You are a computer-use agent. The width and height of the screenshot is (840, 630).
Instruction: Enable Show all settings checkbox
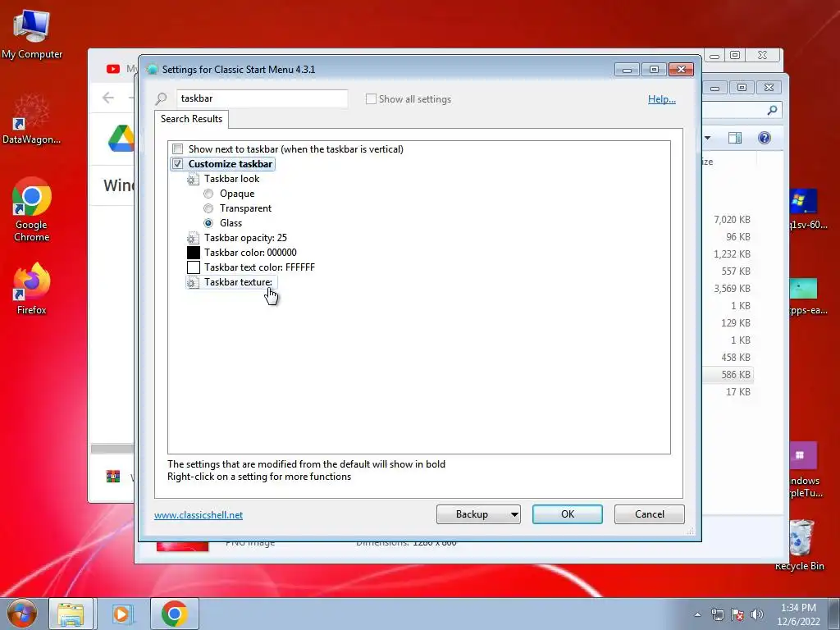371,99
